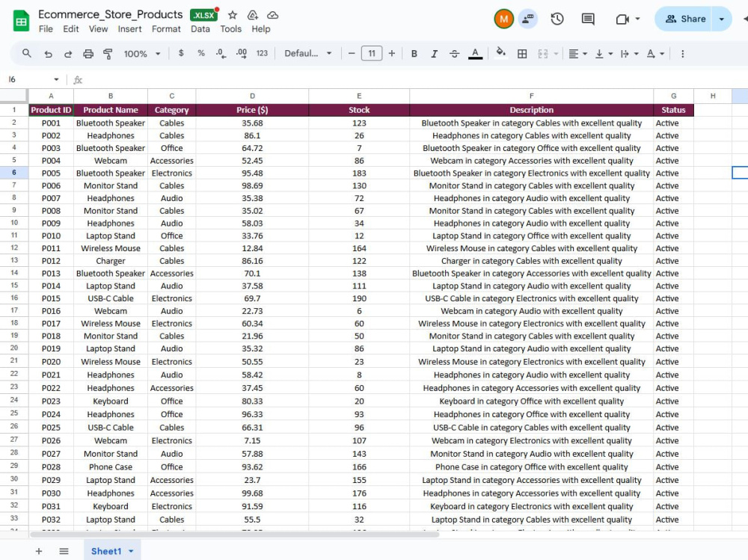Open the comments panel icon
This screenshot has width=748, height=560.
pyautogui.click(x=588, y=19)
